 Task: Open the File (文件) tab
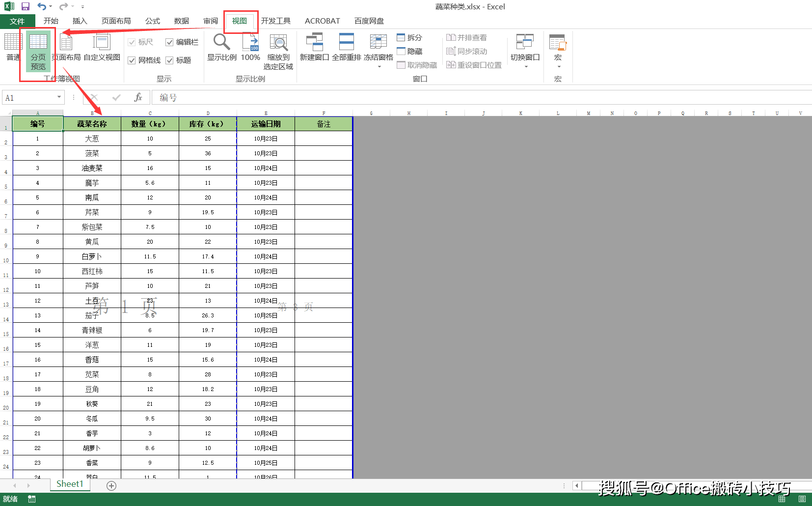tap(17, 21)
